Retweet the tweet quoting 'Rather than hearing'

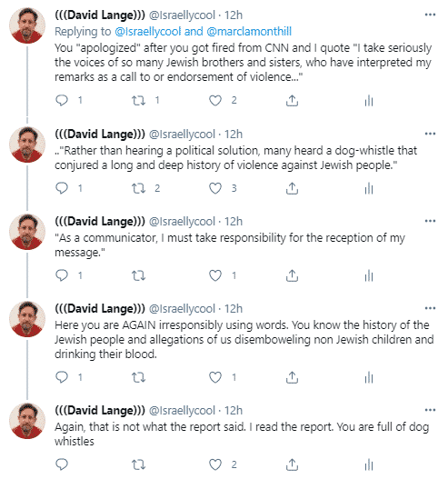(x=138, y=188)
